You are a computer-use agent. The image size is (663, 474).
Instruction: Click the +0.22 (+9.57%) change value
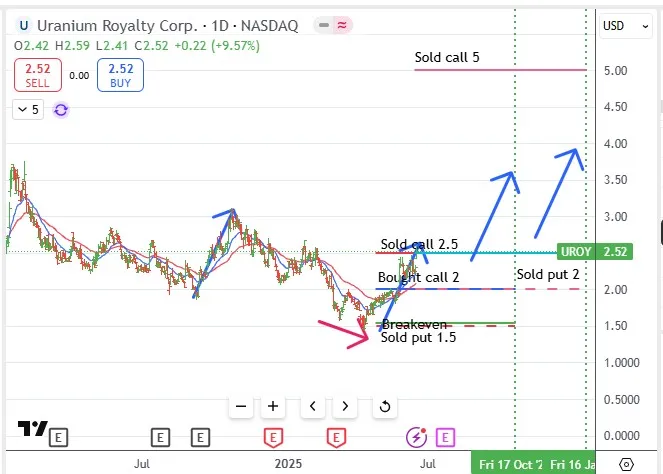(217, 46)
